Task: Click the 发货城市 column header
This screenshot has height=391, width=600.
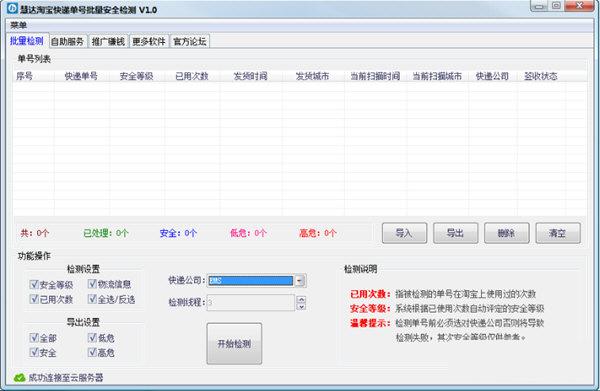Action: (312, 76)
